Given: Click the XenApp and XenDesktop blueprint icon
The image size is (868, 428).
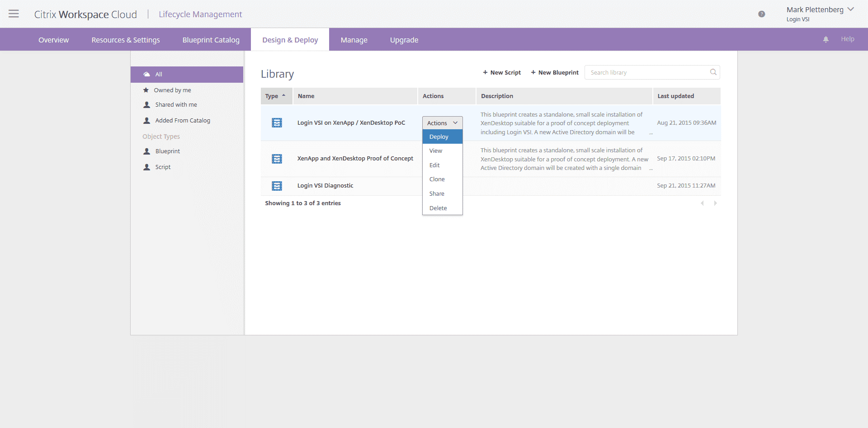Looking at the screenshot, I should point(277,159).
